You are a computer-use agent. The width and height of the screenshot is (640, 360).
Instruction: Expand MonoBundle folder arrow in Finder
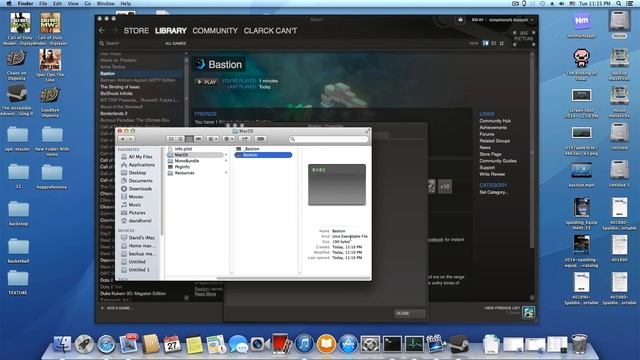tap(226, 161)
